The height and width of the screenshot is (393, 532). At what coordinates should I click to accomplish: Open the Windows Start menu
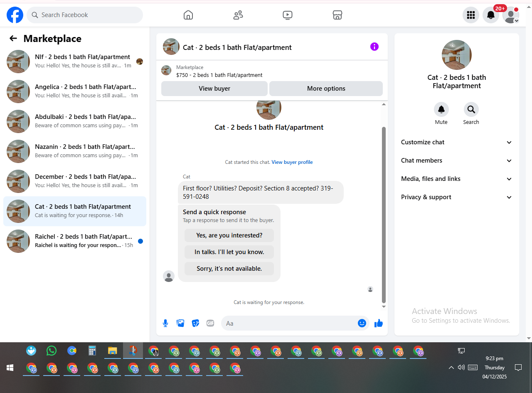pos(10,368)
